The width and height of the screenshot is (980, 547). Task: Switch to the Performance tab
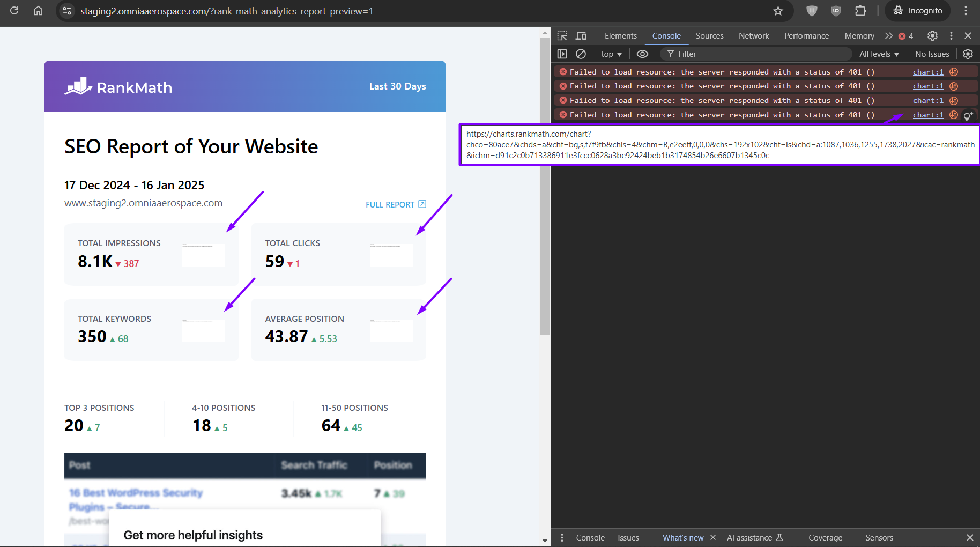806,36
